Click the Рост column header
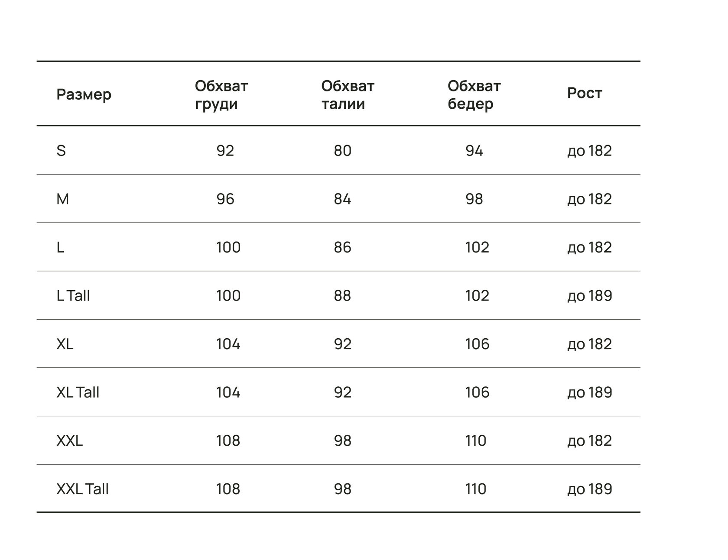The width and height of the screenshot is (728, 560). click(585, 93)
